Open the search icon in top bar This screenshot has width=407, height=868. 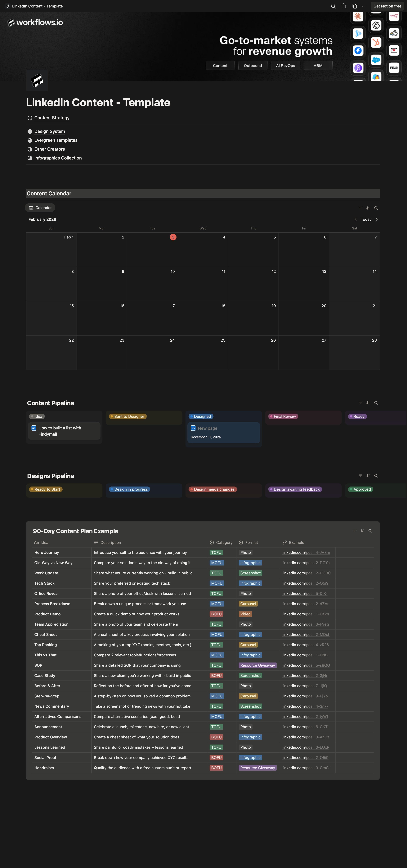tap(333, 6)
